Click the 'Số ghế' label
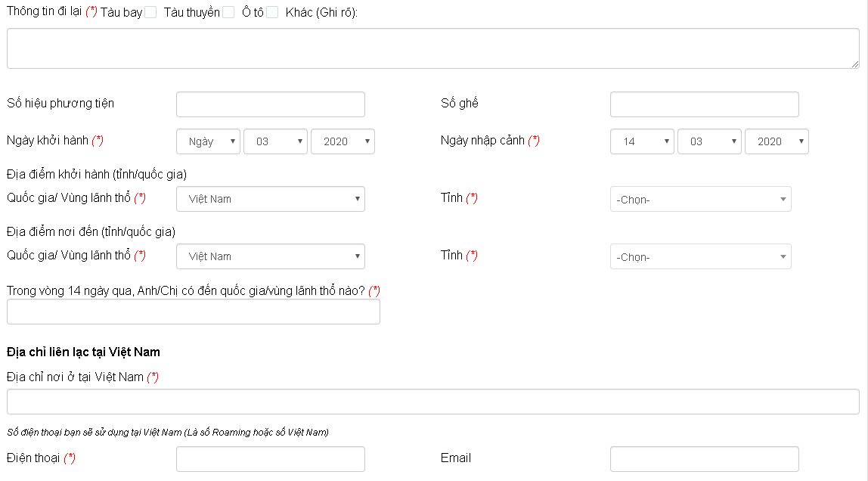Image resolution: width=868 pixels, height=481 pixels. (460, 103)
